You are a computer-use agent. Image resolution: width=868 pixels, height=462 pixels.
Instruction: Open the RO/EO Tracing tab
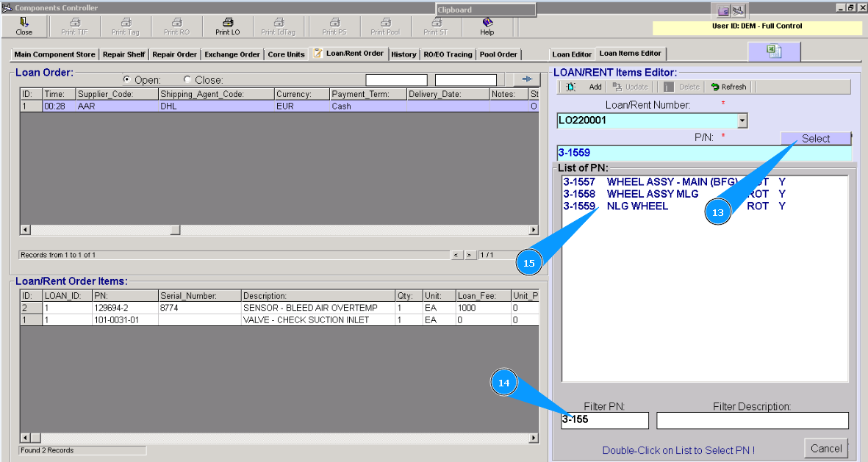(448, 54)
